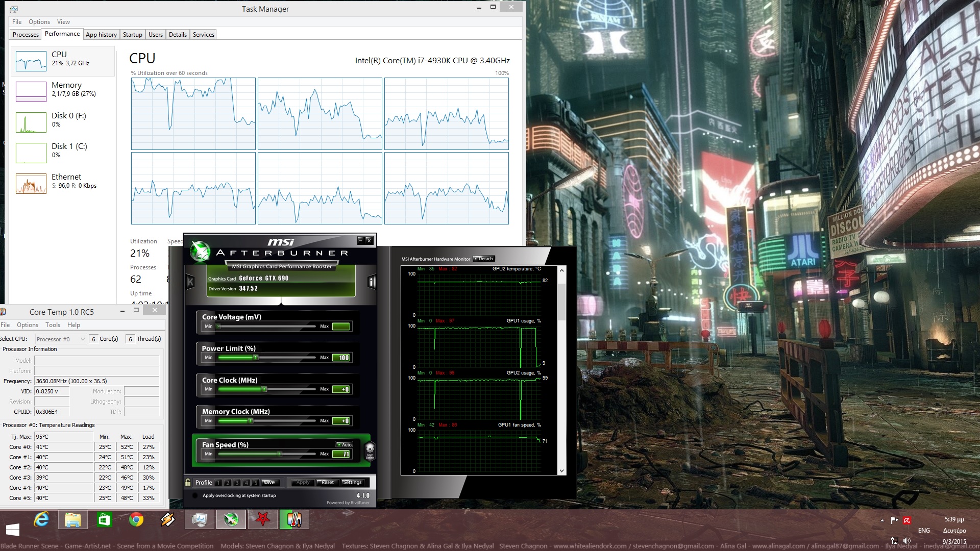Show hidden system tray icons arrow
The image size is (980, 551).
[x=882, y=520]
